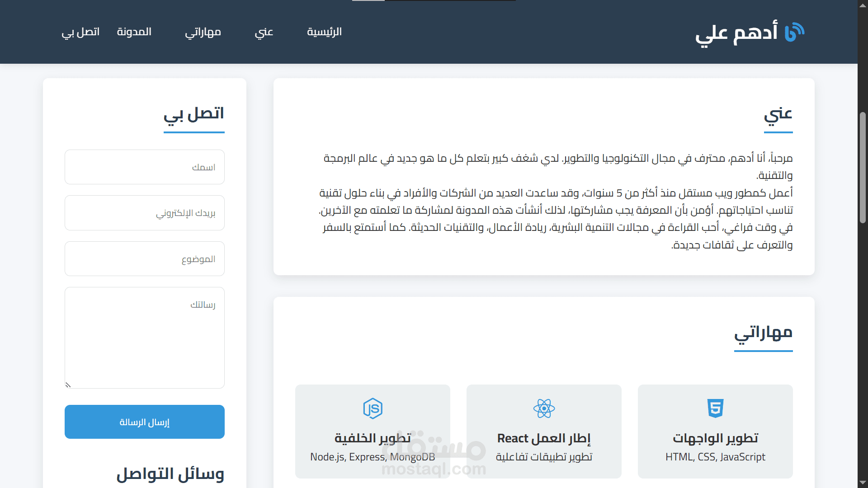Click the إطار العمل React skill card title
Image resolution: width=868 pixels, height=488 pixels.
(544, 438)
